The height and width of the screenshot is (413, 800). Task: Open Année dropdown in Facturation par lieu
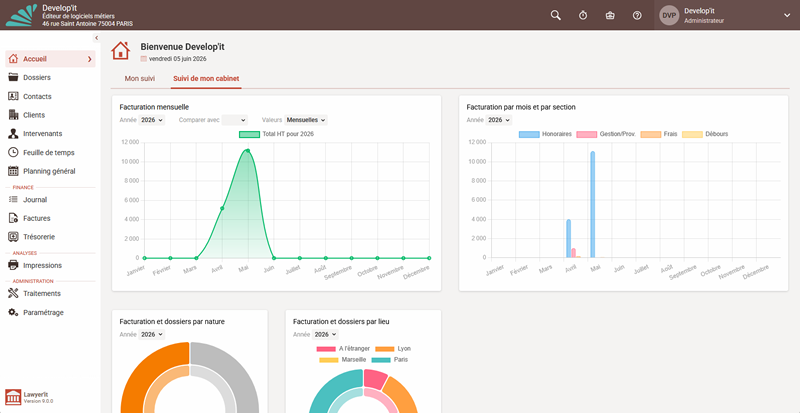coord(325,334)
